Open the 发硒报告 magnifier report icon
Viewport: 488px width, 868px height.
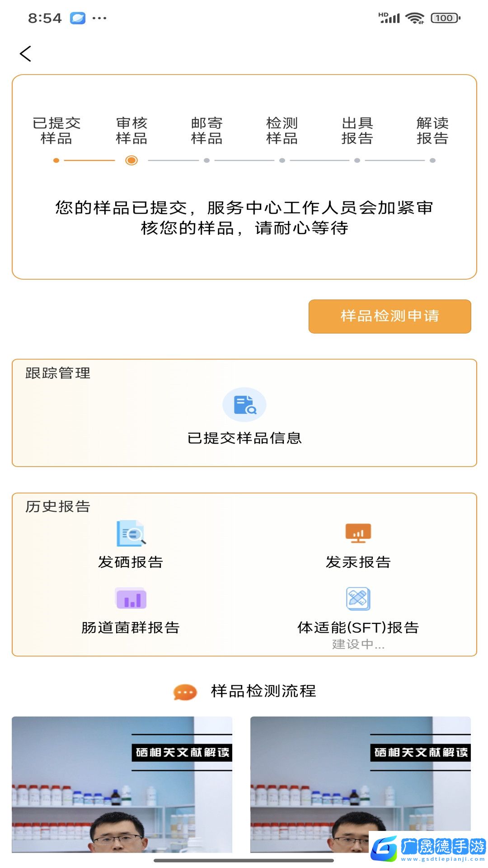point(131,533)
